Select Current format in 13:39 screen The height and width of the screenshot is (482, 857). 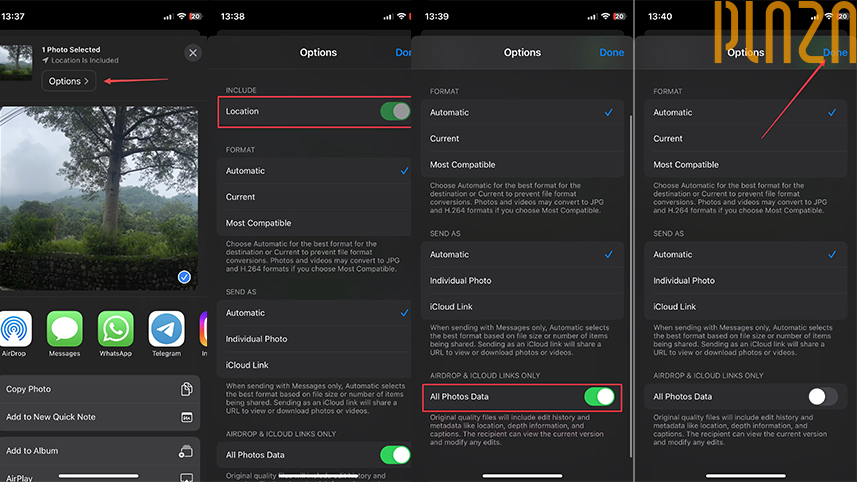click(523, 139)
